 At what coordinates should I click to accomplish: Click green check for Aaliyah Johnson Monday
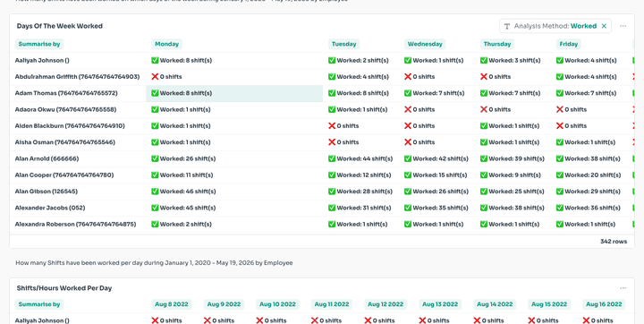[x=155, y=61]
